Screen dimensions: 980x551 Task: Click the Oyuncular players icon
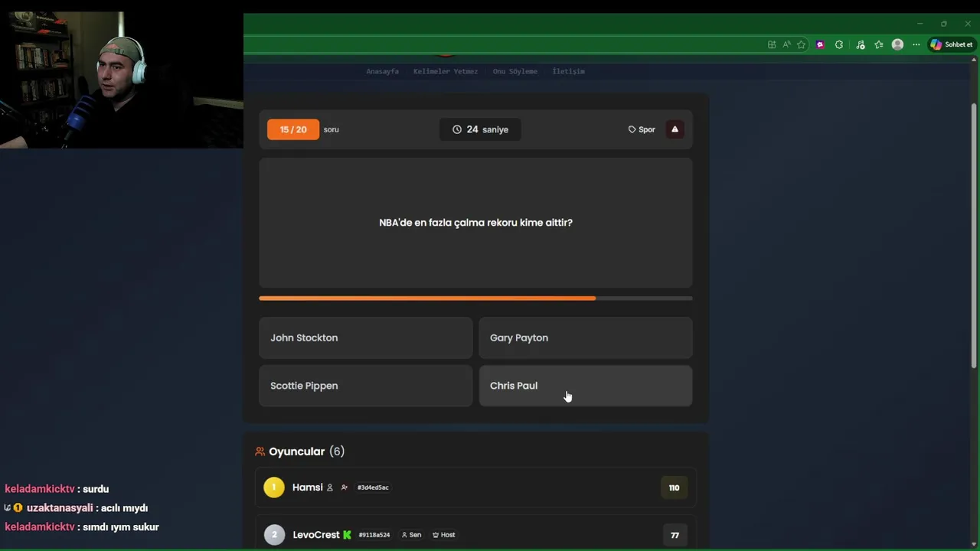[260, 452]
